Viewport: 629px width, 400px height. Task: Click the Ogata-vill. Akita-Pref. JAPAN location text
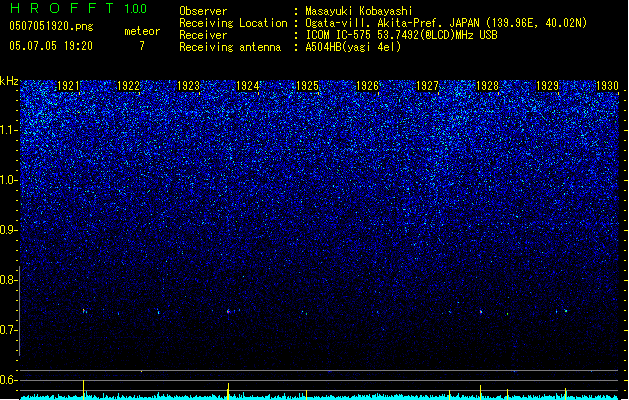(x=446, y=23)
